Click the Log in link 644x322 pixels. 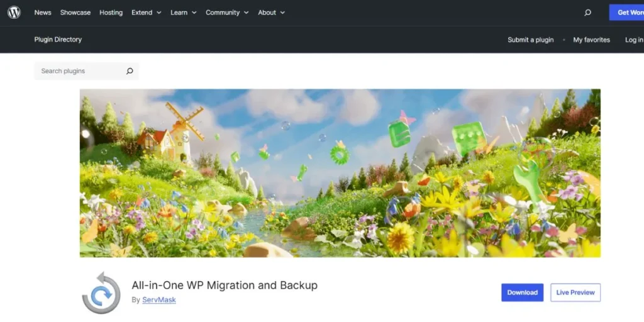pos(634,40)
